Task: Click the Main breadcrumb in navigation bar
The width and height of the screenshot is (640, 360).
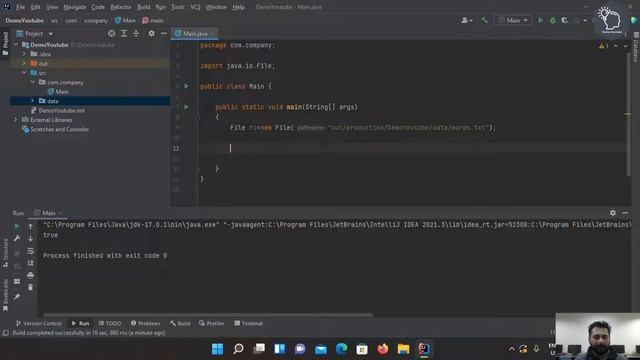Action: pos(125,20)
